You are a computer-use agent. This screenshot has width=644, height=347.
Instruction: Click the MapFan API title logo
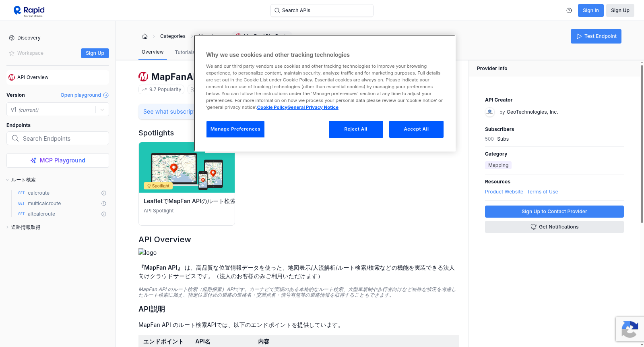[x=143, y=77]
